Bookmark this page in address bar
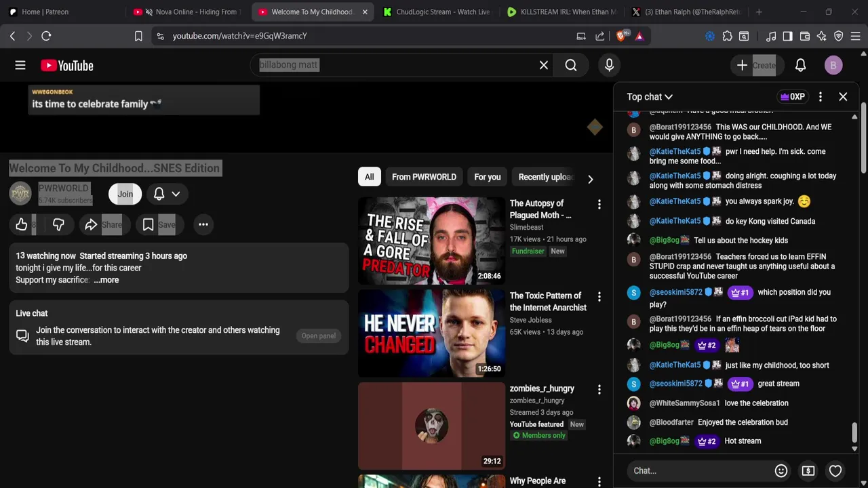The image size is (868, 488). point(138,36)
